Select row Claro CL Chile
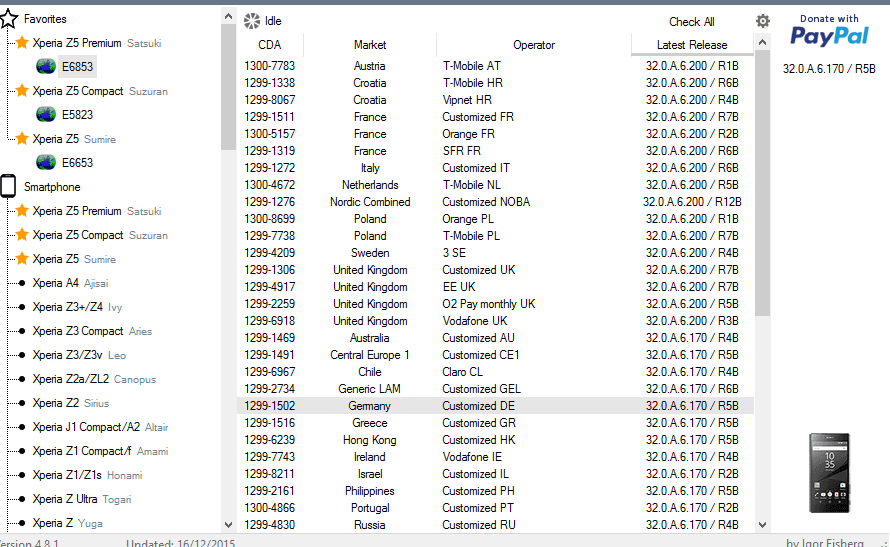The image size is (890, 547). point(495,372)
